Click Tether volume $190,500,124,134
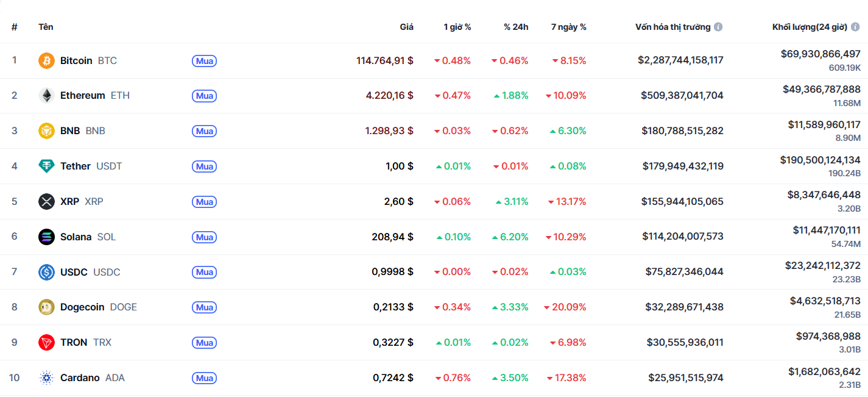The height and width of the screenshot is (397, 868). (820, 160)
